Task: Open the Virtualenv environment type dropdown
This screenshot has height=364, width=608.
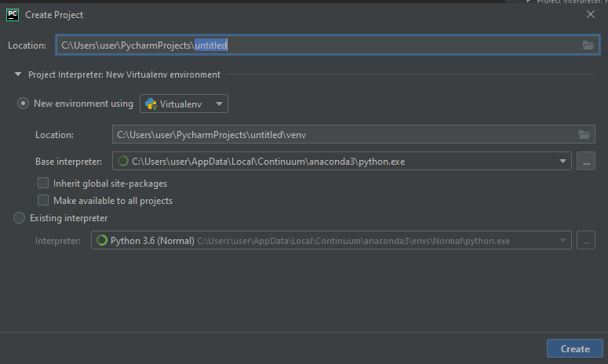Action: (x=184, y=104)
